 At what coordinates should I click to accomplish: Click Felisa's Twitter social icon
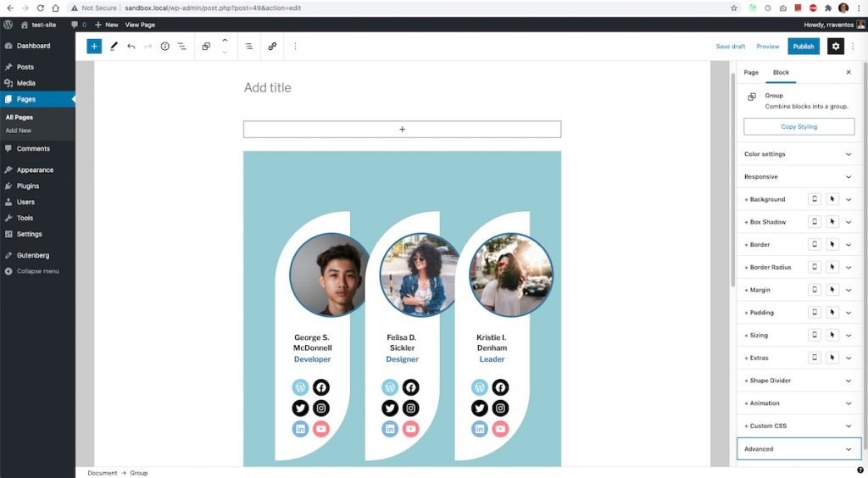(390, 409)
